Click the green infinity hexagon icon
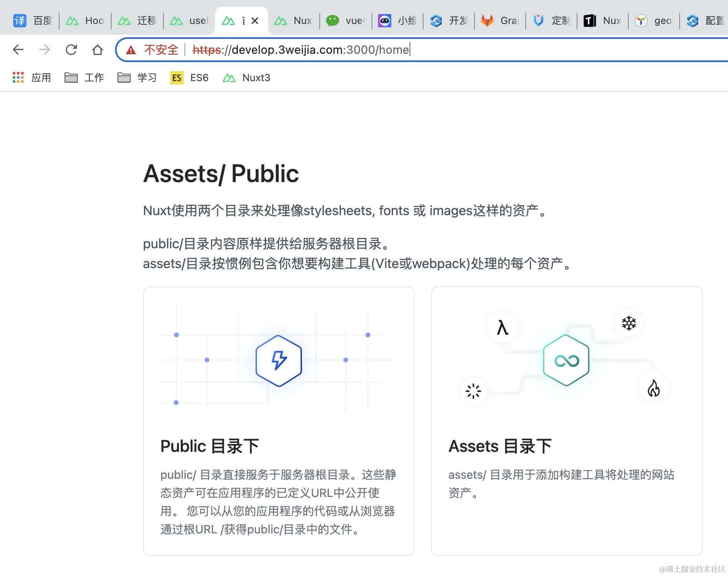The image size is (728, 576). click(566, 361)
